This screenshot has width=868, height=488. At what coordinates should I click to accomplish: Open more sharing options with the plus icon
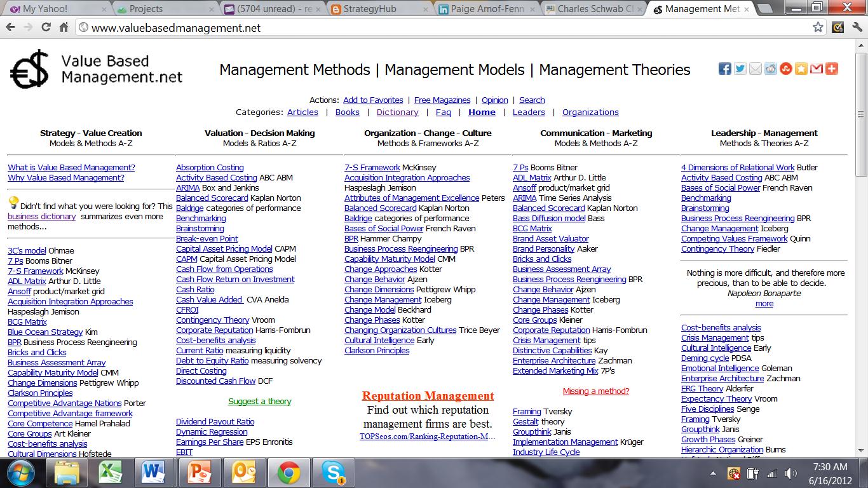832,69
